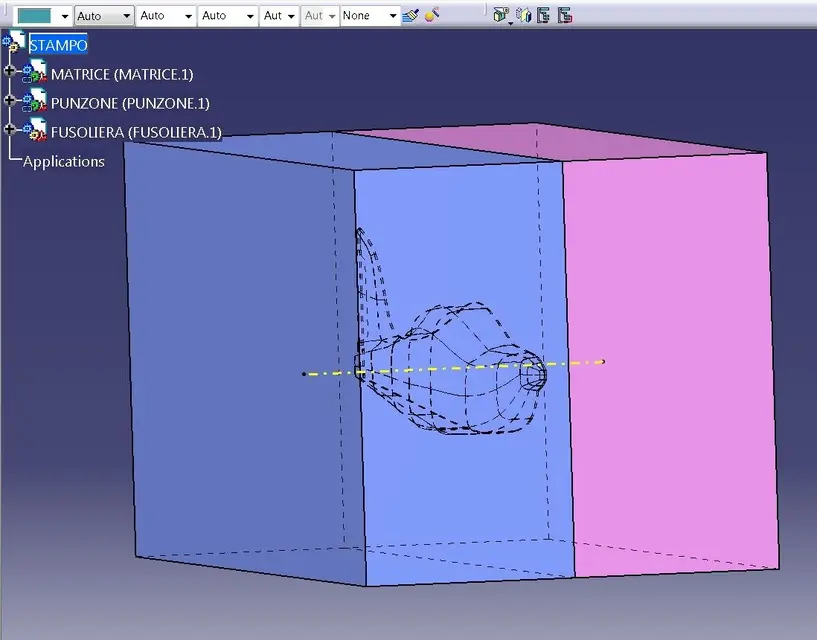Open the dropdown arrow beside the teal color swatch
Image resolution: width=817 pixels, height=640 pixels.
click(x=64, y=16)
